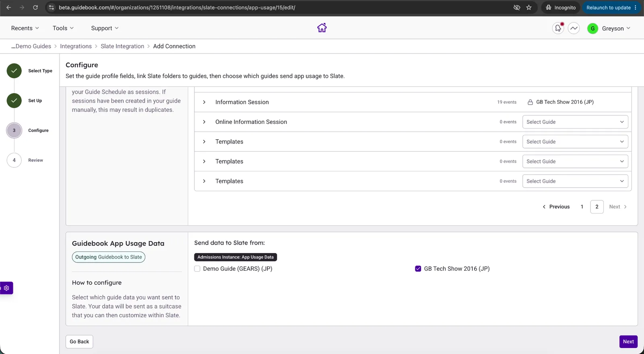Expand the Online Information Session row
The width and height of the screenshot is (644, 354).
204,122
